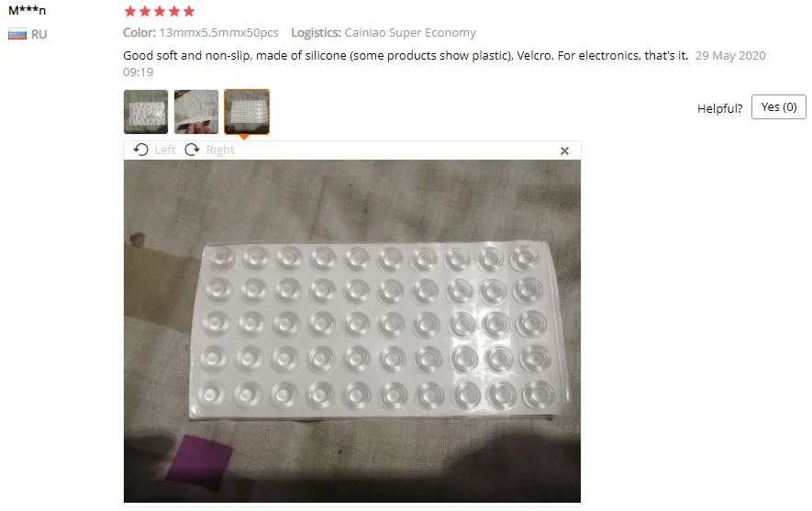Click the 'Left' rotate text label
The height and width of the screenshot is (511, 812).
[x=165, y=150]
